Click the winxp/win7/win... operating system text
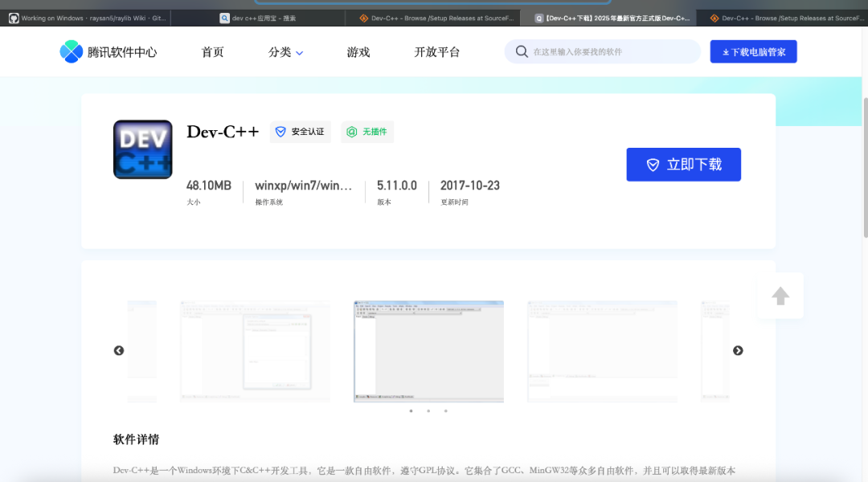Viewport: 868px width, 482px height. [x=303, y=186]
